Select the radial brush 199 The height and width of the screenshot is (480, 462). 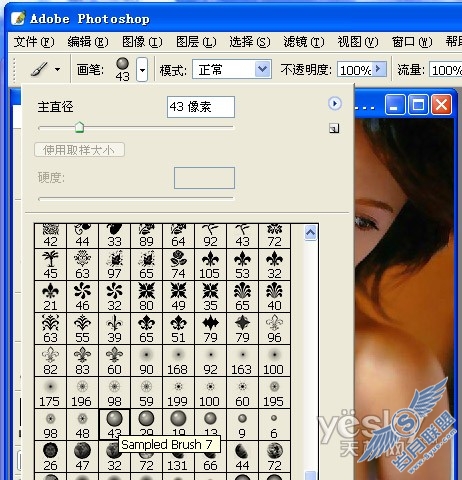coord(178,393)
